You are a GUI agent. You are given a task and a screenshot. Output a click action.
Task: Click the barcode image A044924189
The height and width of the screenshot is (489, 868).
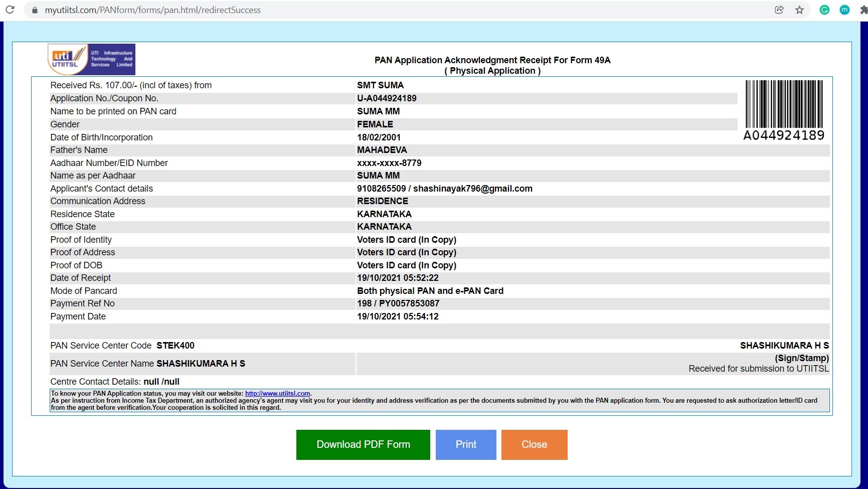(x=784, y=110)
